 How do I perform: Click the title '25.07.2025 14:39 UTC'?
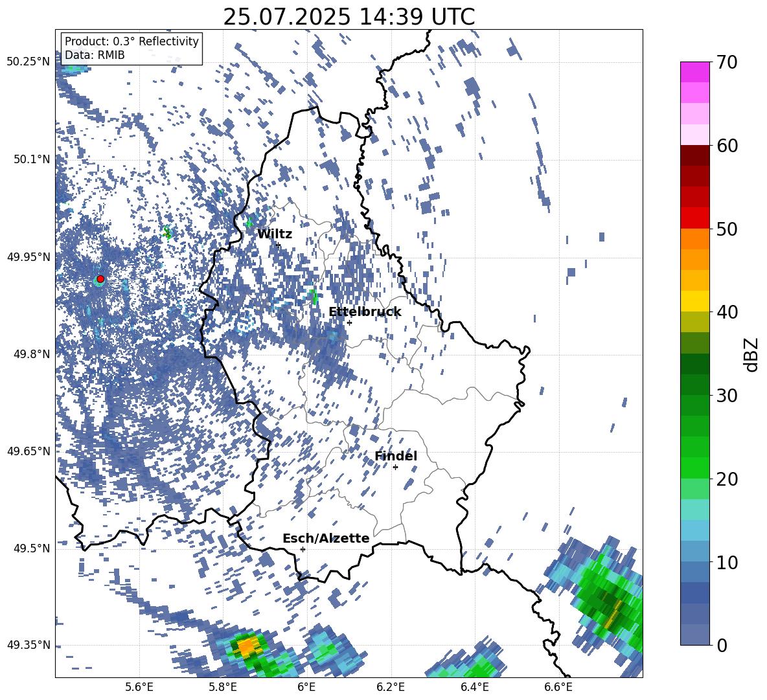pos(349,17)
